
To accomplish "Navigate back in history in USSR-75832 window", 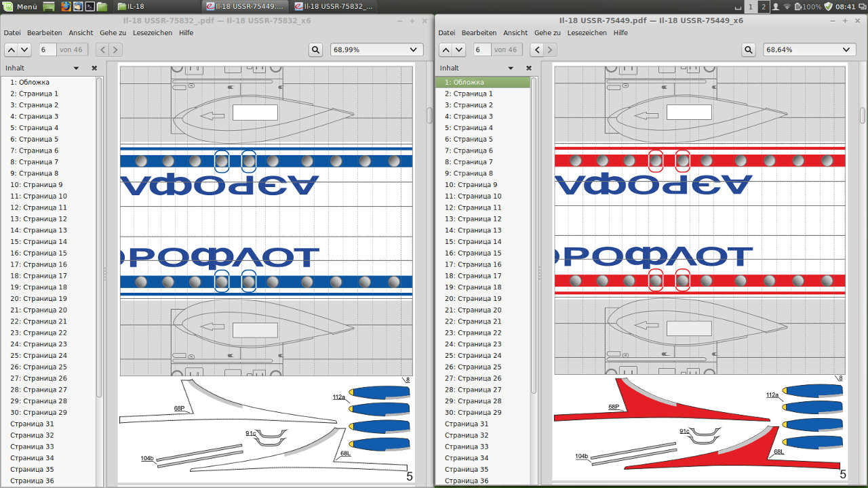I will pos(102,49).
